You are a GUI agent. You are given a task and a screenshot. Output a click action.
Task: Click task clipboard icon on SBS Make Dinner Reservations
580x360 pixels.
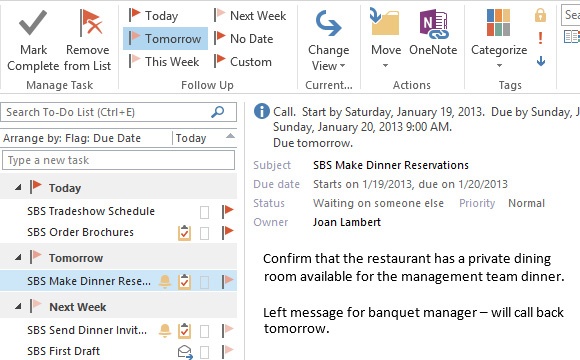[185, 282]
